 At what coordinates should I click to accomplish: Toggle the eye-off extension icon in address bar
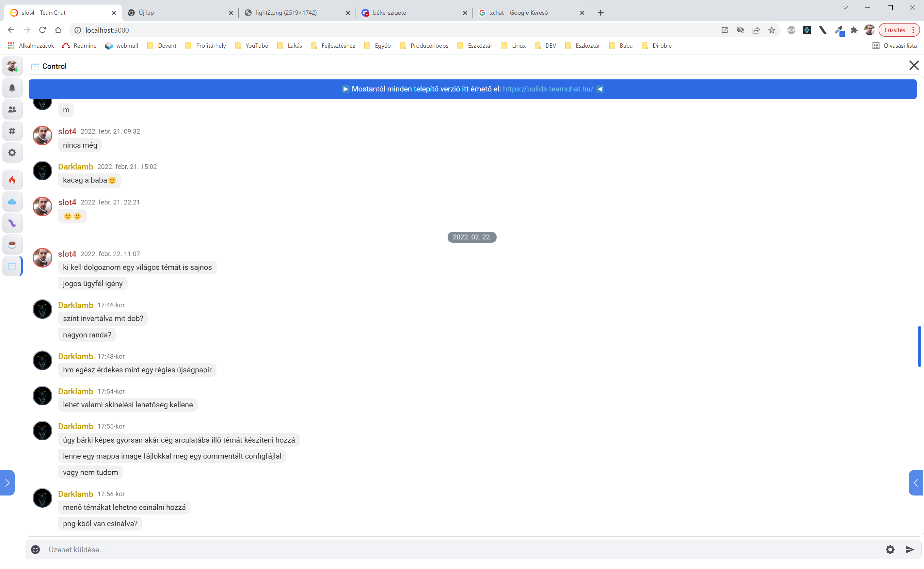click(x=740, y=30)
